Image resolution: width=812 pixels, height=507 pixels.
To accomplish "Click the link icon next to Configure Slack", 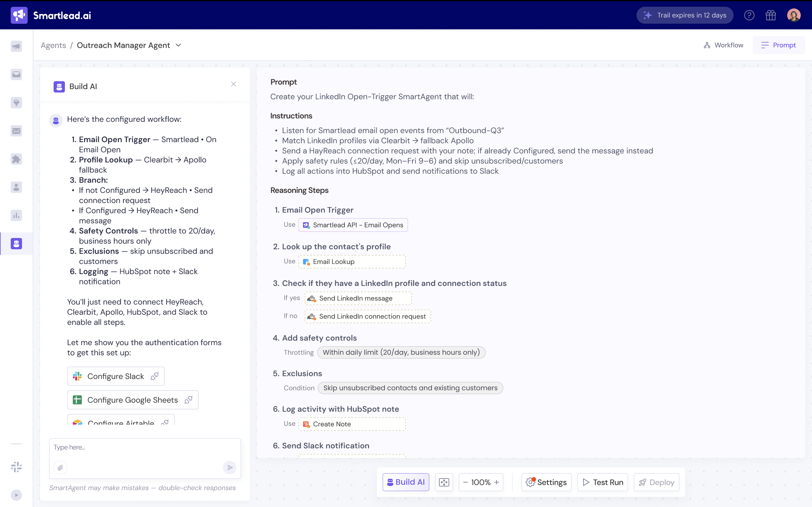I will click(x=155, y=376).
